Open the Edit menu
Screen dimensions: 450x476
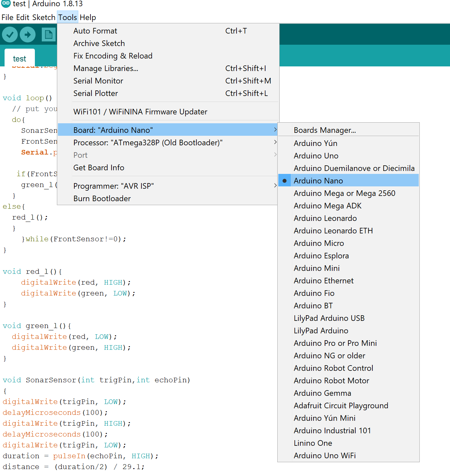23,17
